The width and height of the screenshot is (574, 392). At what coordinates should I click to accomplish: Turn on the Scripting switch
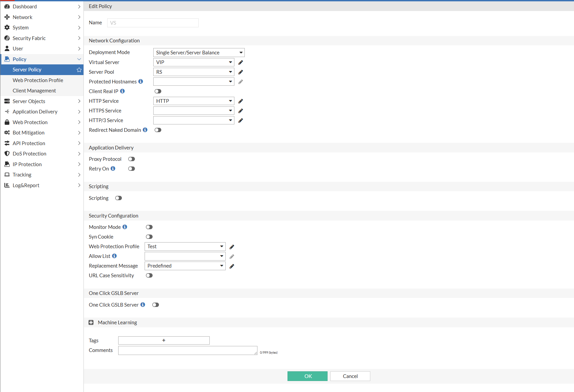pos(119,198)
